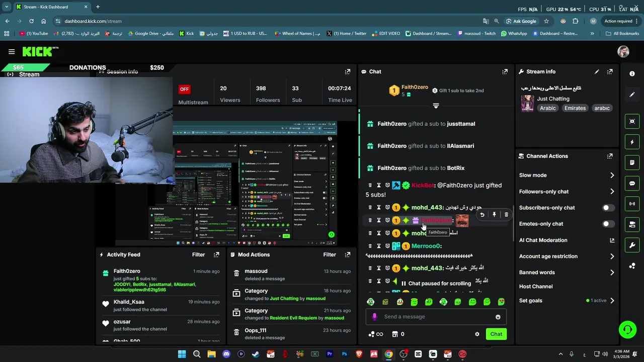Open Activity Feed Filter dropdown
The width and height of the screenshot is (644, 362).
click(198, 254)
